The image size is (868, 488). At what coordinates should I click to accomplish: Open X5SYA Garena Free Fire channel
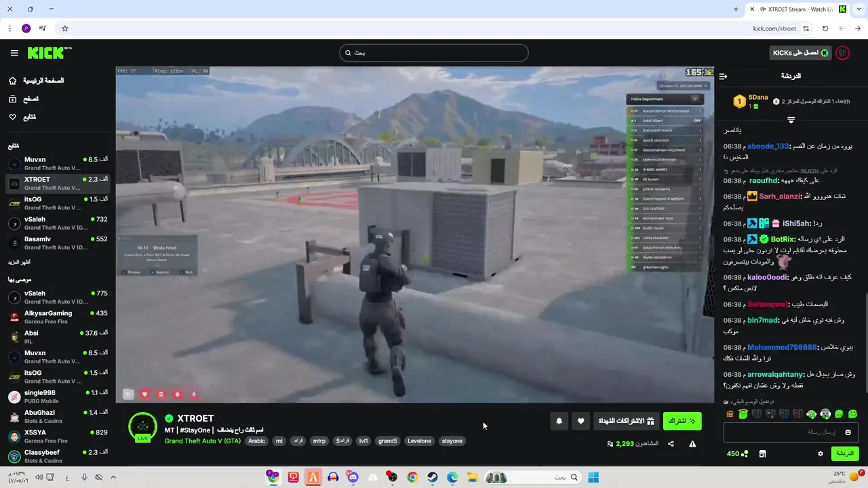click(57, 436)
